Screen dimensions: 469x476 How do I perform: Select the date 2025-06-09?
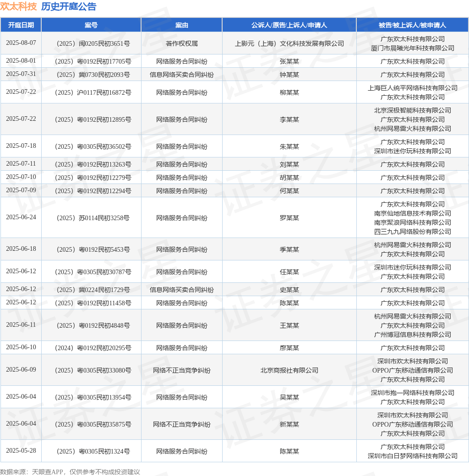pos(21,370)
